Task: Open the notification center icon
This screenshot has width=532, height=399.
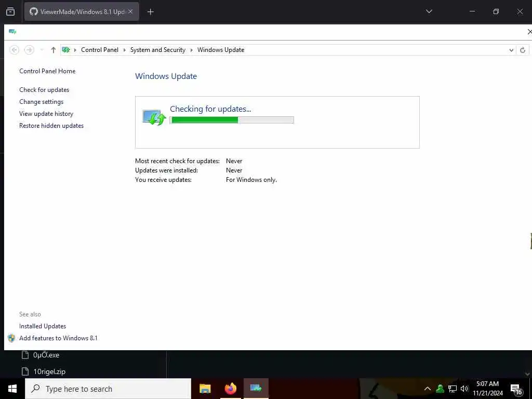Action: pyautogui.click(x=517, y=390)
